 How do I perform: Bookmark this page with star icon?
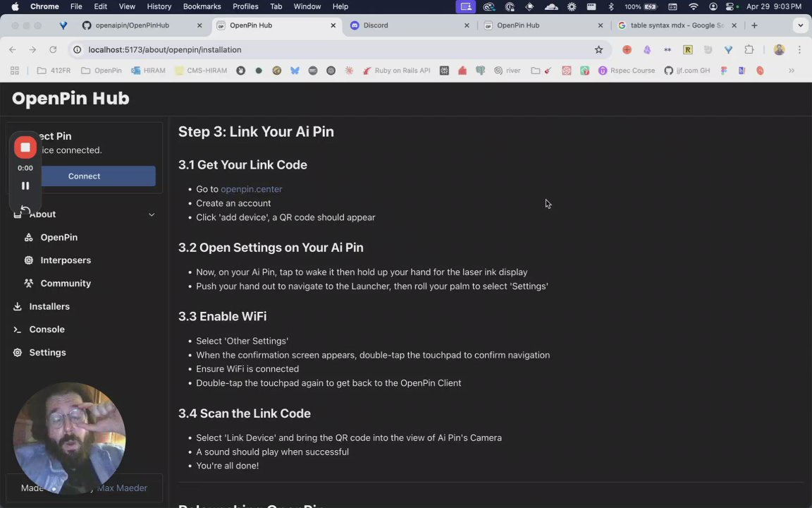(x=598, y=50)
